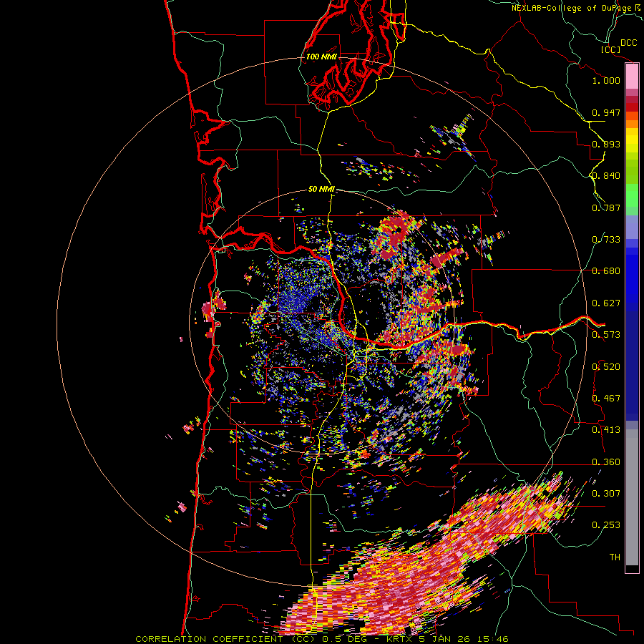This screenshot has height=644, width=644.
Task: Select the 0.787 scale value
Action: 606,208
